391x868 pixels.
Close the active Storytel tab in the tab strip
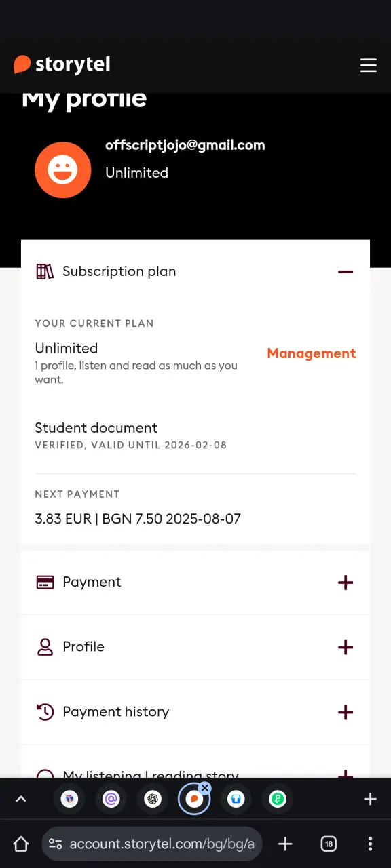click(205, 788)
